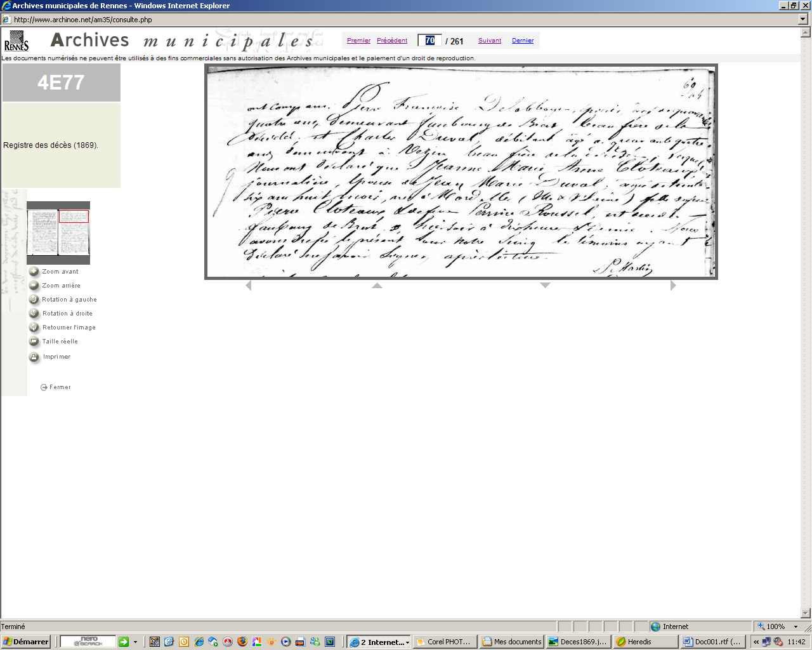The width and height of the screenshot is (812, 650).
Task: Pan document left with the left arrow
Action: click(x=249, y=286)
